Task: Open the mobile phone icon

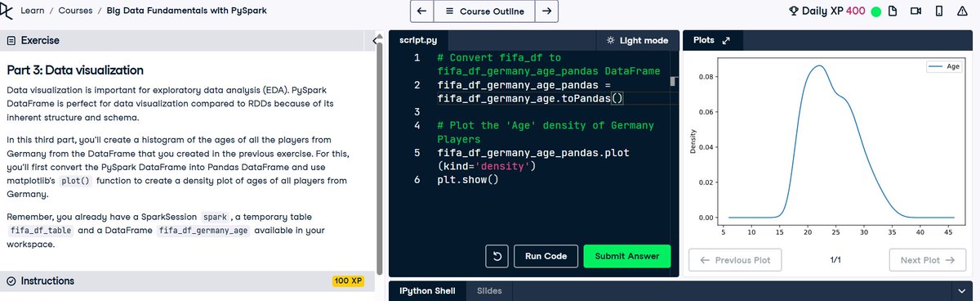Action: tap(939, 11)
